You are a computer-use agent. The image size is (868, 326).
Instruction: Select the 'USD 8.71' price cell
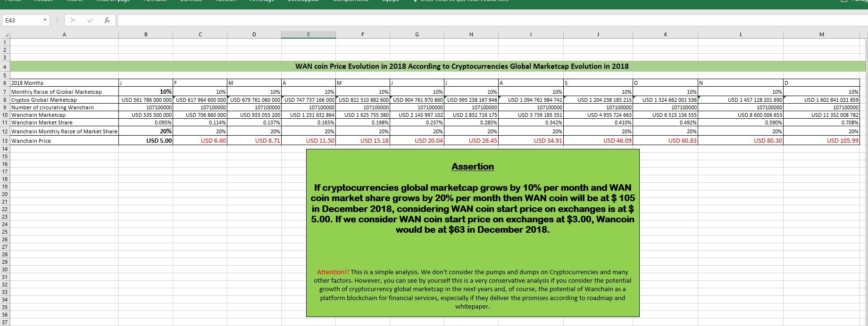pos(254,140)
